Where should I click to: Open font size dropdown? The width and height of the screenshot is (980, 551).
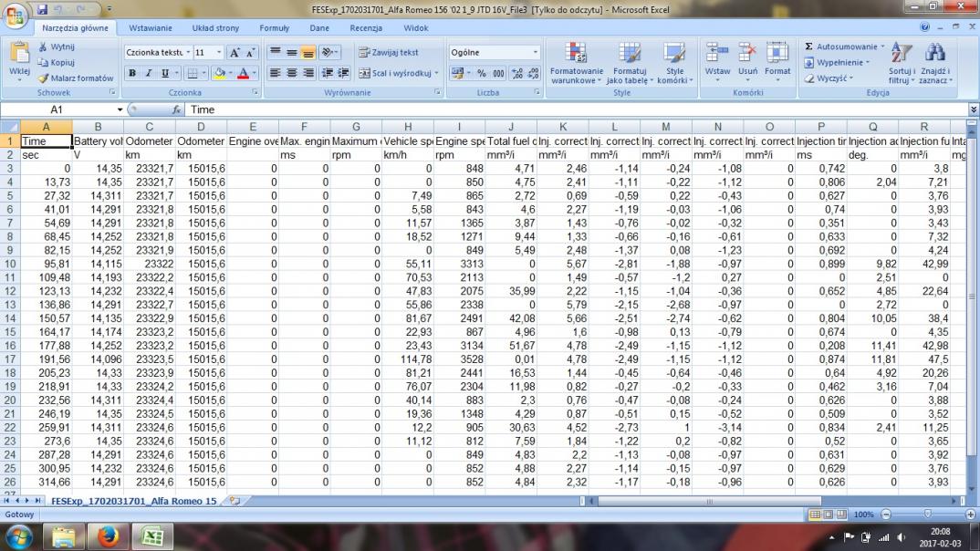pyautogui.click(x=219, y=53)
